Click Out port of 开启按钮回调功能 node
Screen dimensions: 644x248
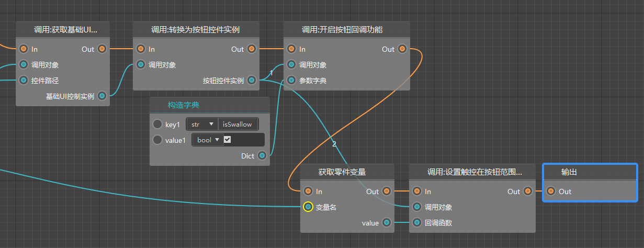click(x=402, y=49)
